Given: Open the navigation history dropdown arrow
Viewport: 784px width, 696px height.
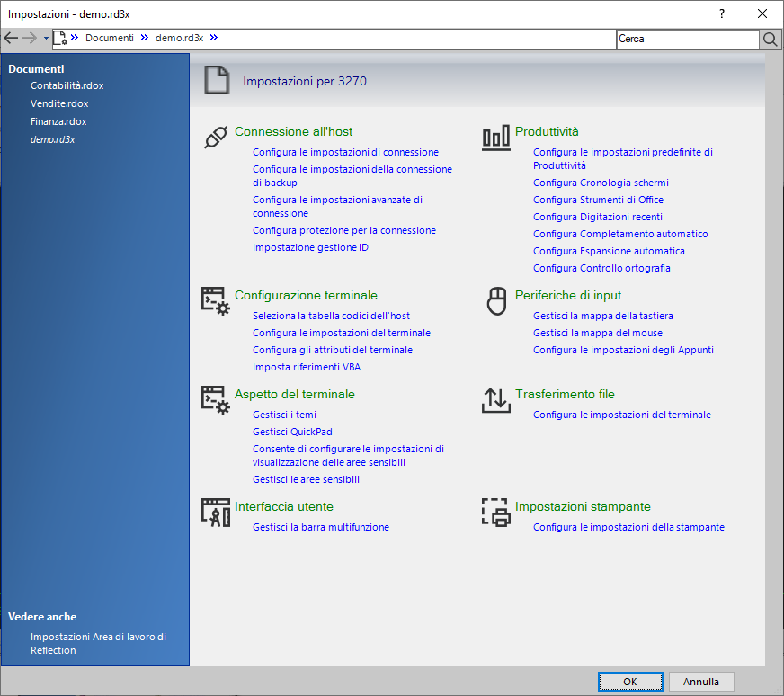Looking at the screenshot, I should coord(46,39).
